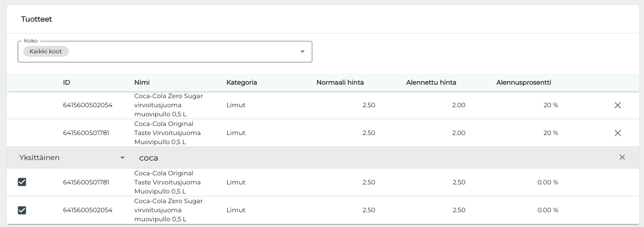Remove Coca-Cola Original Taste from the selected products
Image resolution: width=644 pixels, height=227 pixels.
click(617, 133)
